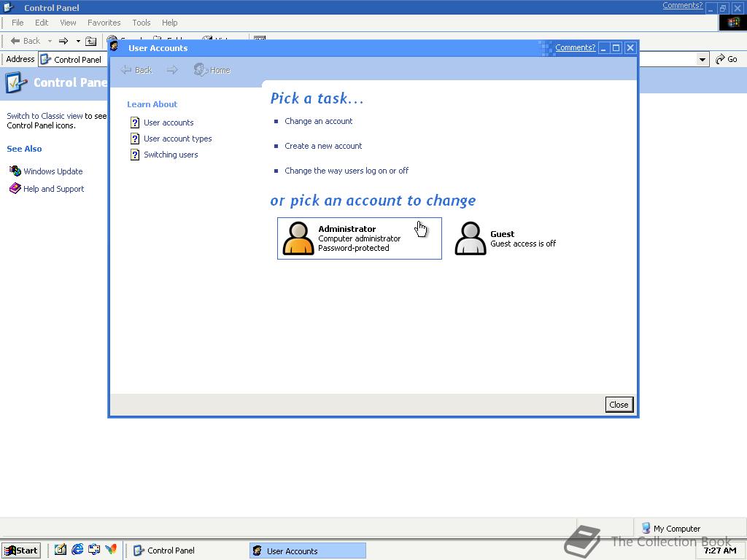Open the Back history dropdown arrow
The width and height of the screenshot is (747, 560).
(50, 41)
